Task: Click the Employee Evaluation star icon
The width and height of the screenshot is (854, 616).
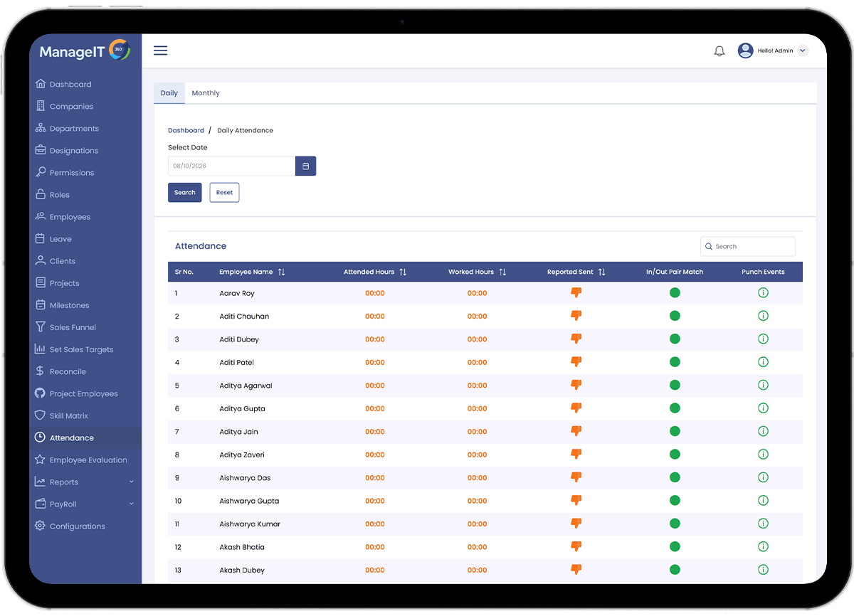Action: 41,460
